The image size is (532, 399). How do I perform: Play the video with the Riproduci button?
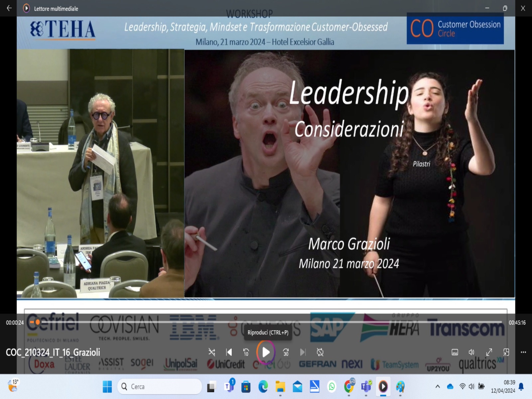[x=266, y=352]
